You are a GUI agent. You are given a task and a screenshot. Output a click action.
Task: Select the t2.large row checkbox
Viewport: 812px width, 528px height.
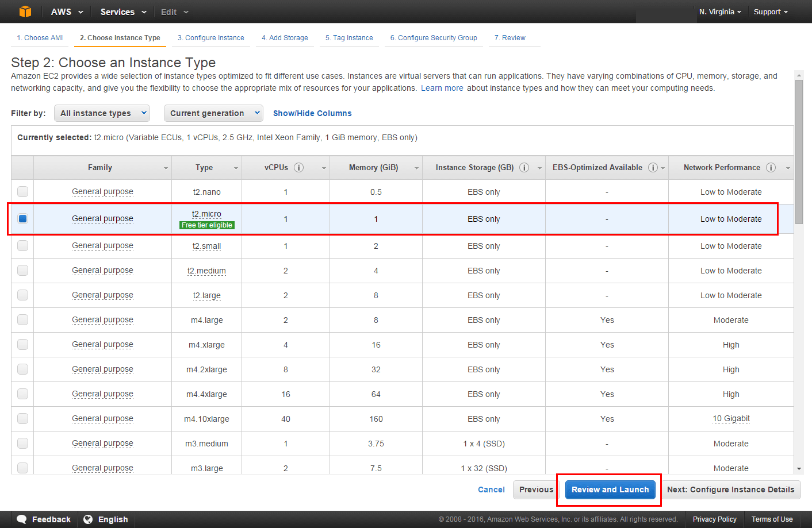click(x=22, y=295)
